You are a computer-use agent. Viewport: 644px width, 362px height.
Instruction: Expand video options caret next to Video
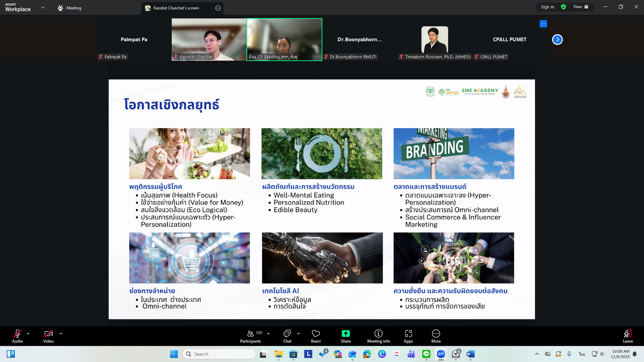(x=61, y=334)
